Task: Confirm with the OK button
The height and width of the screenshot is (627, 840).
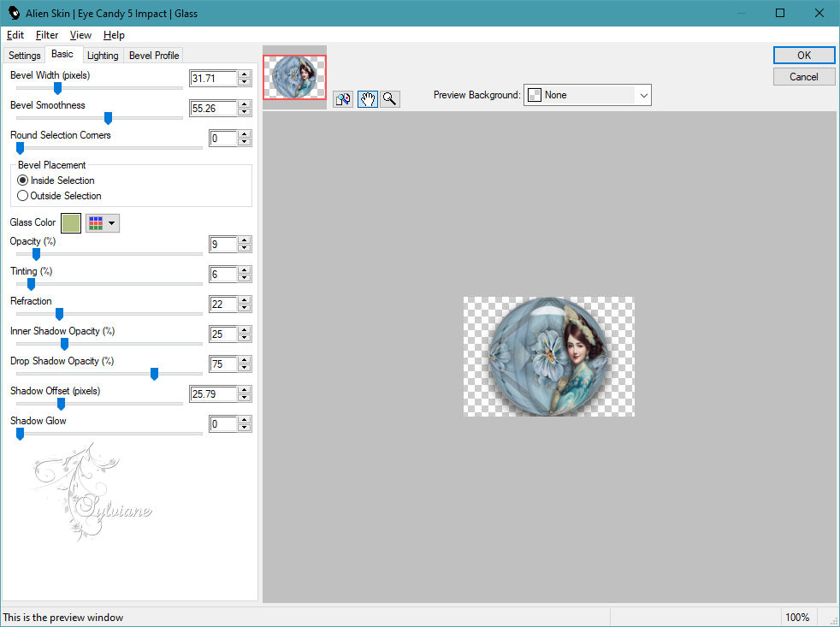Action: point(803,56)
